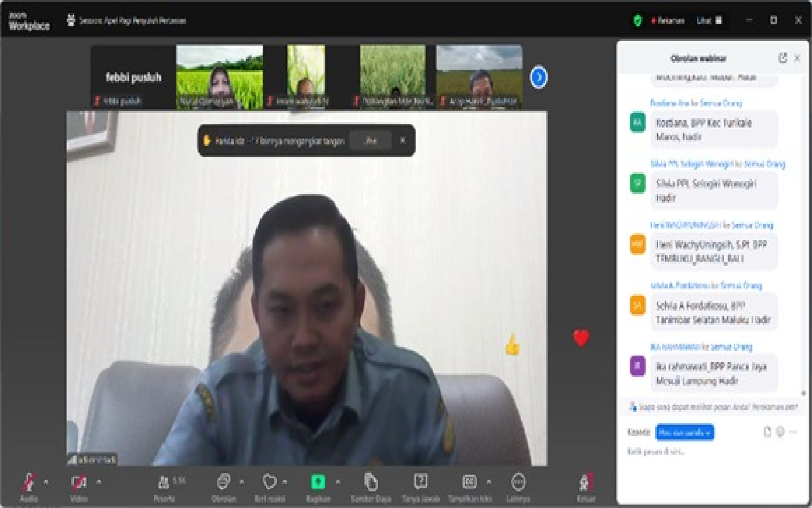Dismiss the raised hand notification banner
812x508 pixels.
click(x=403, y=140)
